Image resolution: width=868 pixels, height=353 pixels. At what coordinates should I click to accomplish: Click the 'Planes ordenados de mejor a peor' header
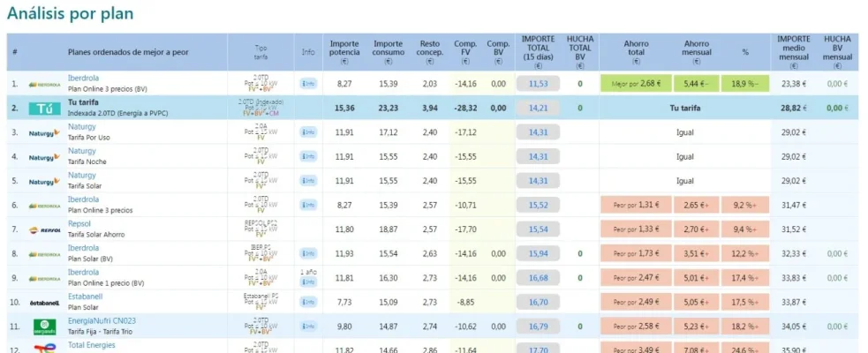tap(128, 53)
